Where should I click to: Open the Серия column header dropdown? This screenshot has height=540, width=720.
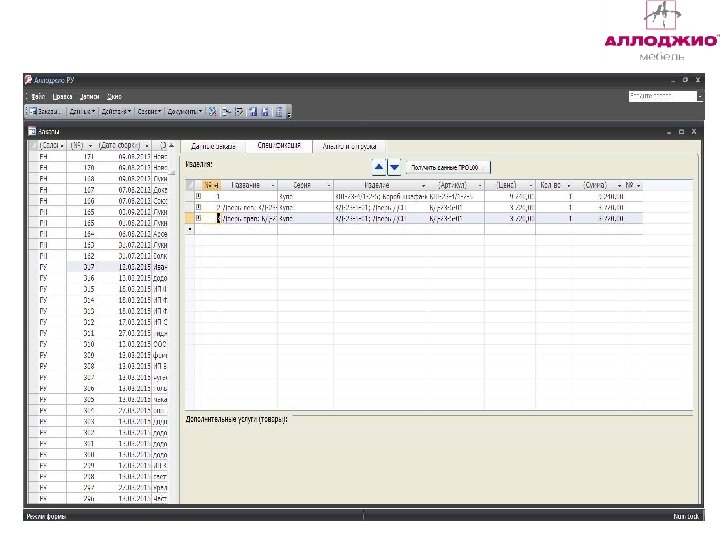(x=329, y=186)
